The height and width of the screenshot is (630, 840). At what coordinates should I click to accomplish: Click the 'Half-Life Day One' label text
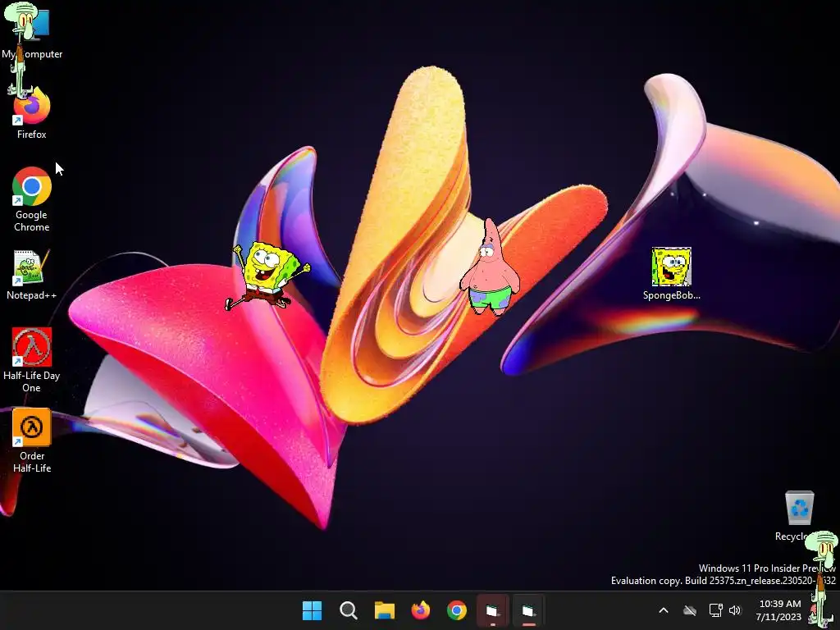pos(32,381)
